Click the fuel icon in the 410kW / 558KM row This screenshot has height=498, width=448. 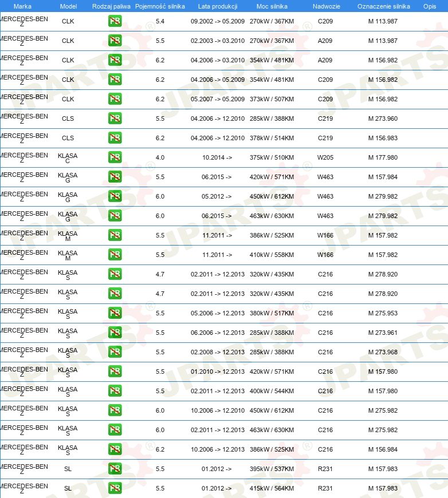(x=115, y=255)
